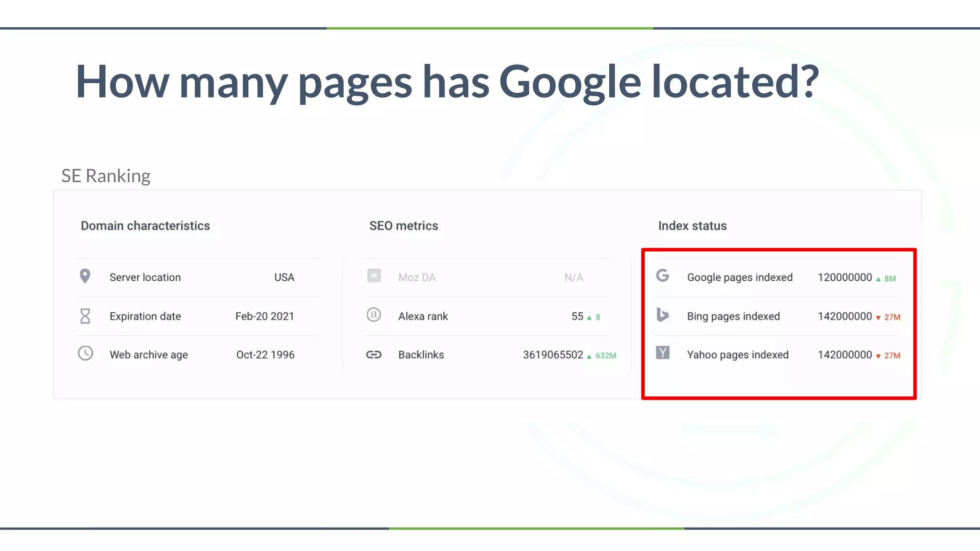Click the N/A Moz DA value
The width and height of the screenshot is (980, 551).
click(574, 277)
